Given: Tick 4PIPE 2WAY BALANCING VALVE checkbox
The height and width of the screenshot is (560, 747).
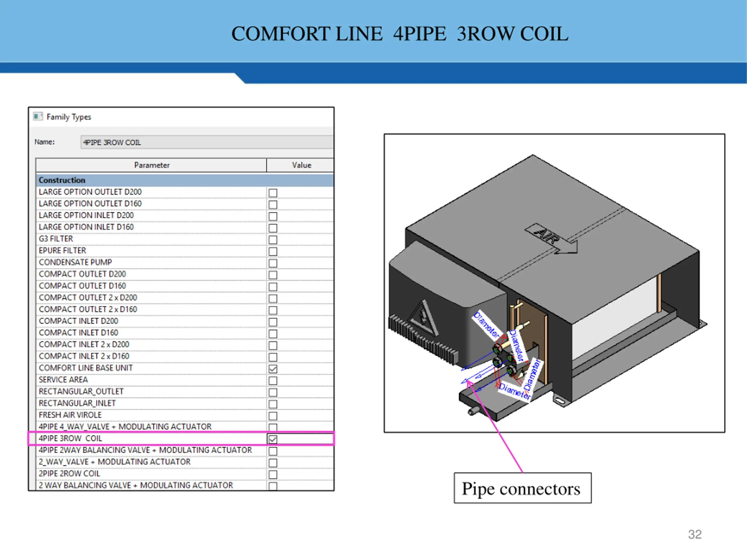Looking at the screenshot, I should point(273,451).
